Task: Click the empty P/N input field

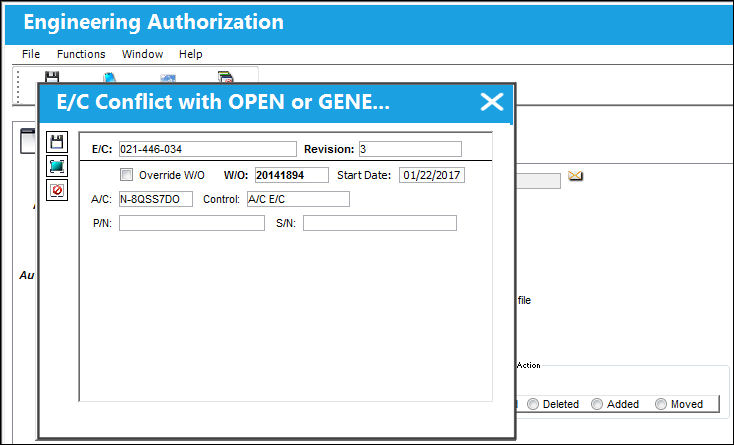Action: pos(192,223)
